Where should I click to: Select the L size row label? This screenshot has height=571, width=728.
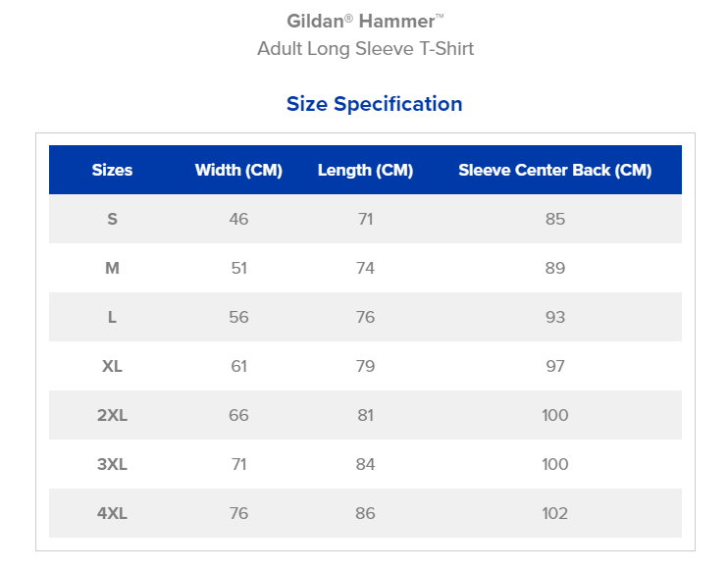[x=113, y=318]
